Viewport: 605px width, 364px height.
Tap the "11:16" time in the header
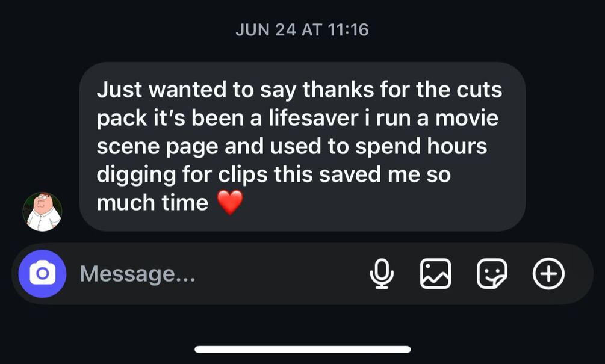pos(349,30)
